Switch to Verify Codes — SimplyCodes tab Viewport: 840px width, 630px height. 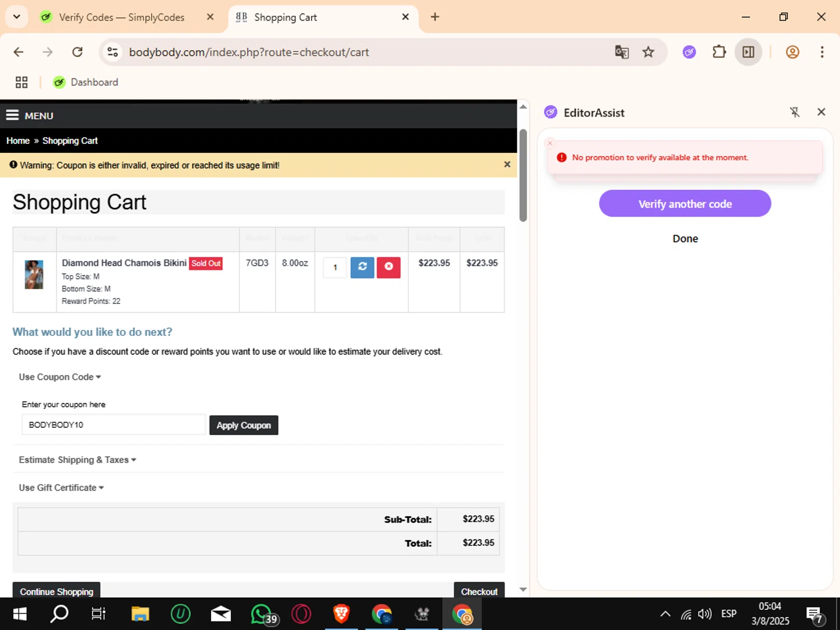[x=122, y=17]
